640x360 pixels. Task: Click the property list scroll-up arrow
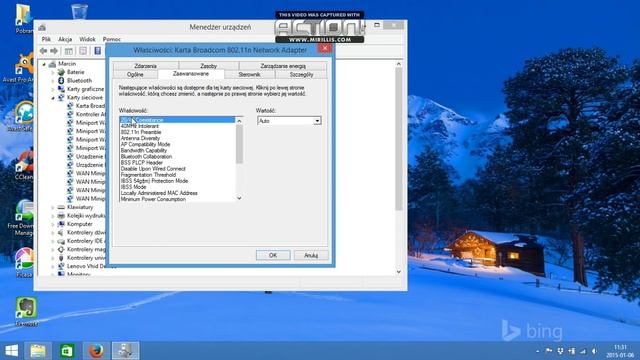coord(239,120)
